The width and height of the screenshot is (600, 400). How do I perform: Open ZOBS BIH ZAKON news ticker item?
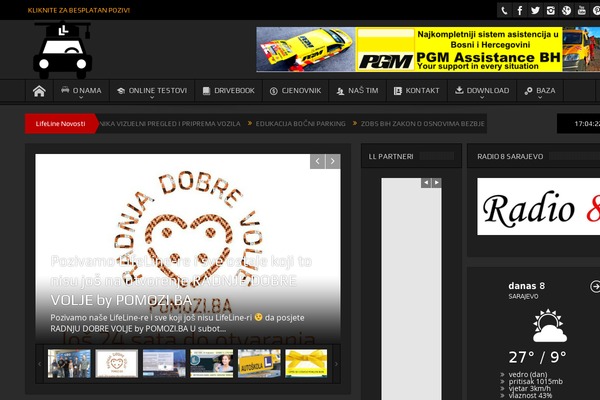423,124
